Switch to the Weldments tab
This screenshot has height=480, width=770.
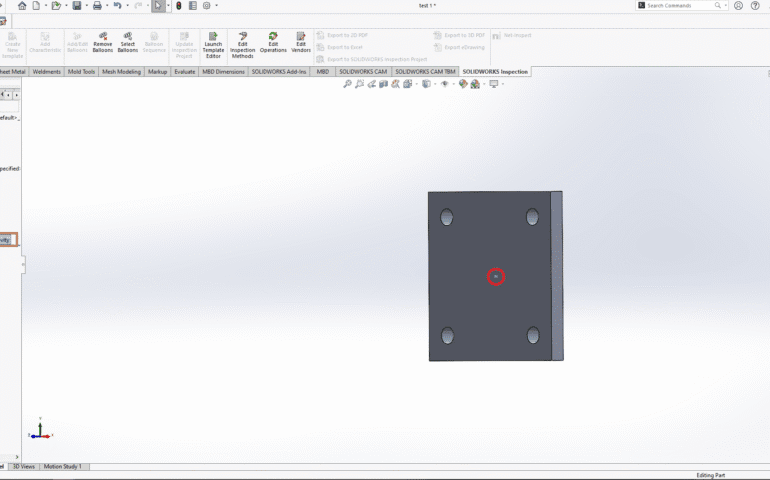[47, 72]
